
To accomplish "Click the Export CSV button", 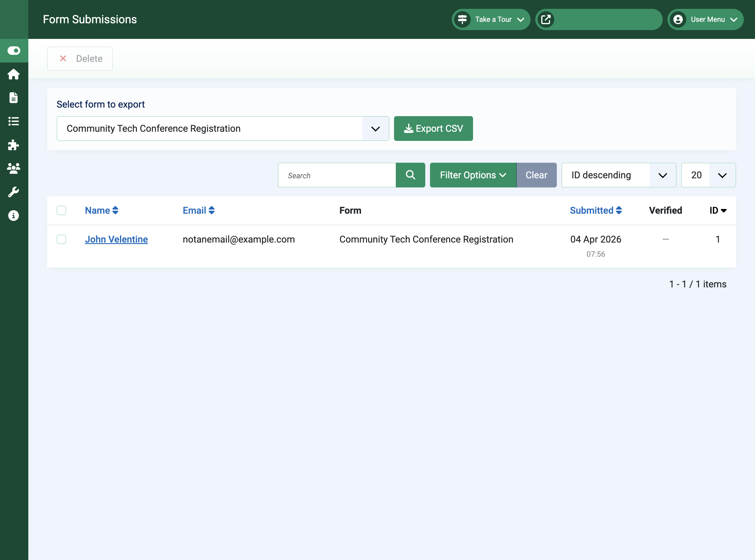I will 434,129.
